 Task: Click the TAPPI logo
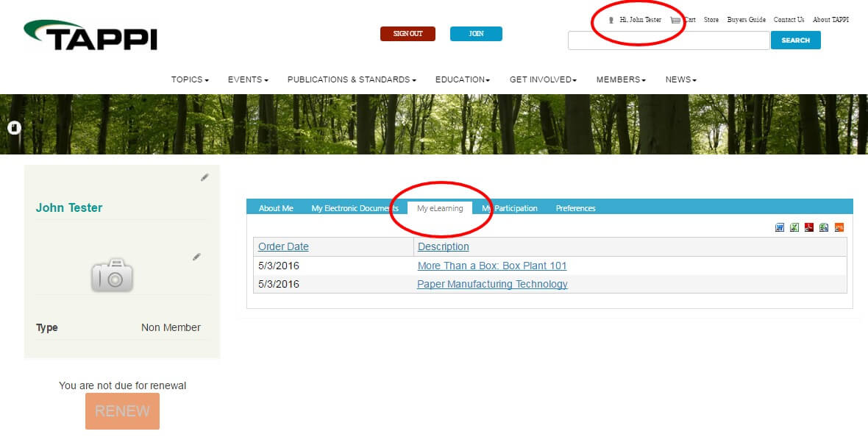click(x=90, y=35)
